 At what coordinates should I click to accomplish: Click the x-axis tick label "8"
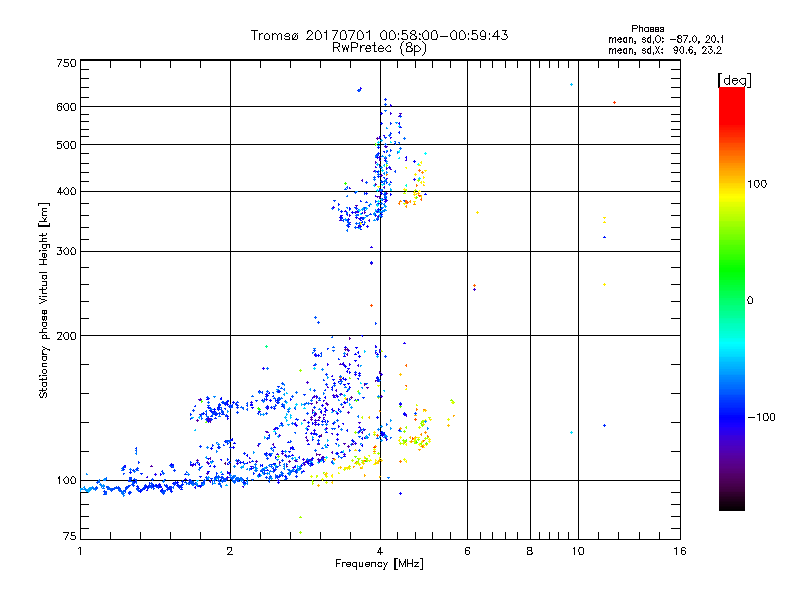(x=530, y=551)
